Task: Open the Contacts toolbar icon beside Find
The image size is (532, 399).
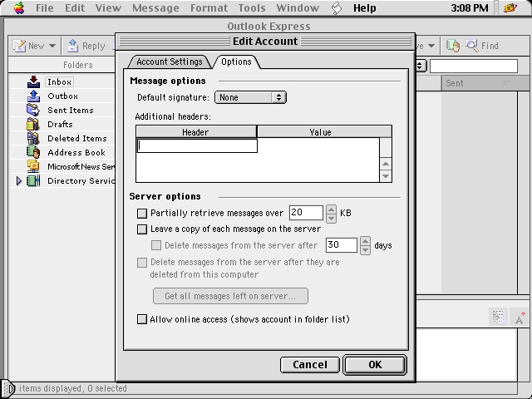Action: (453, 46)
